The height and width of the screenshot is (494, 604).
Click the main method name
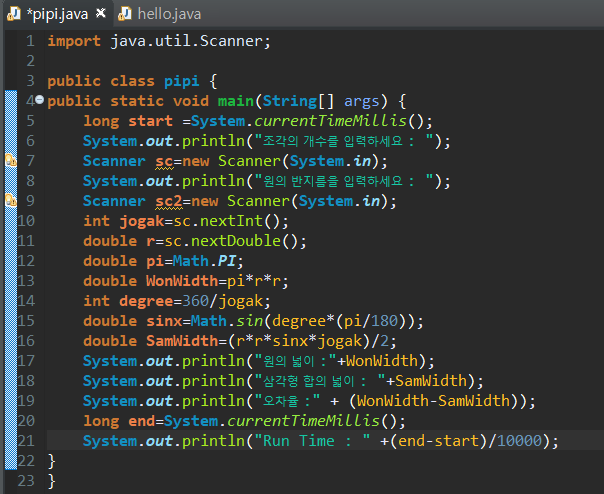[235, 101]
